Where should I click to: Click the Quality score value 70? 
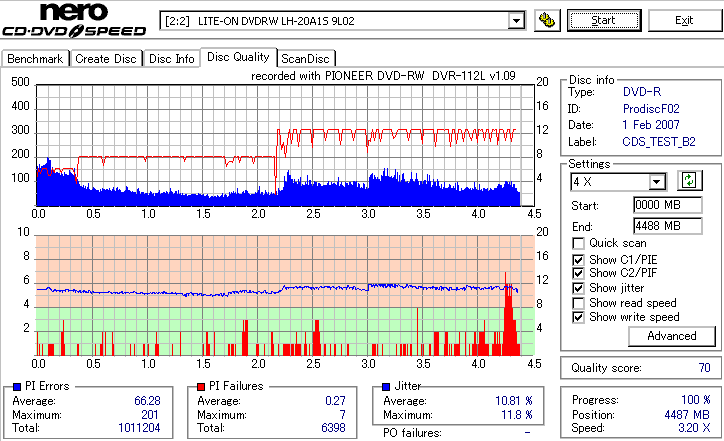704,368
